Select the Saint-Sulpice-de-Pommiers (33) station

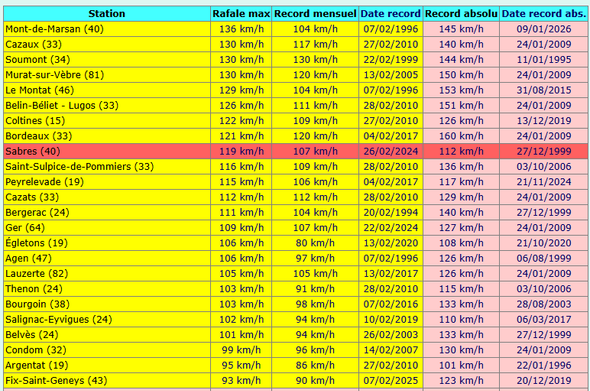[x=79, y=167]
